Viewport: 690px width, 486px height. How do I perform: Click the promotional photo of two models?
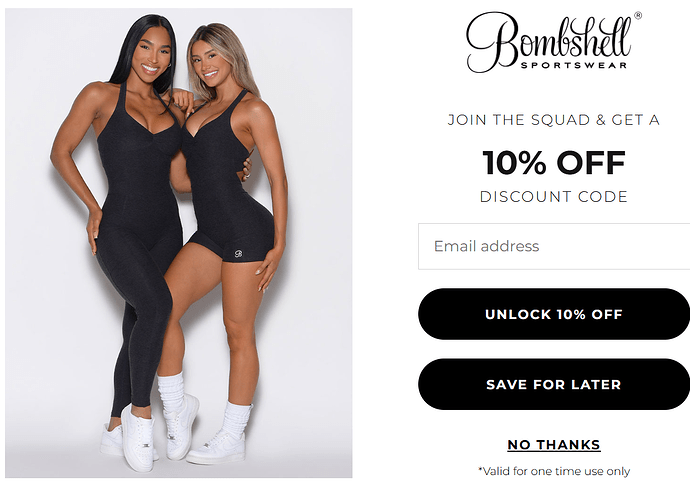pos(179,243)
